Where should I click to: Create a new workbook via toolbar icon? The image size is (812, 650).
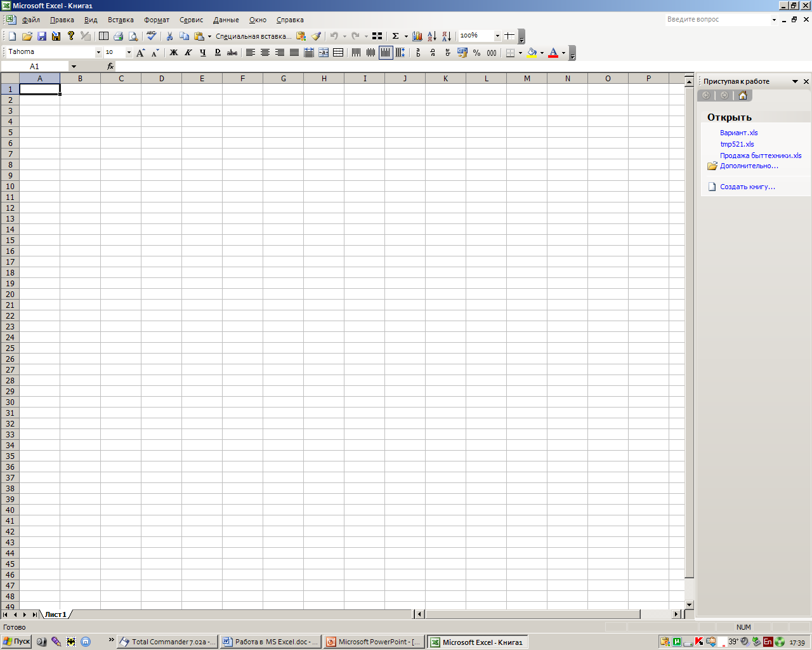point(12,36)
